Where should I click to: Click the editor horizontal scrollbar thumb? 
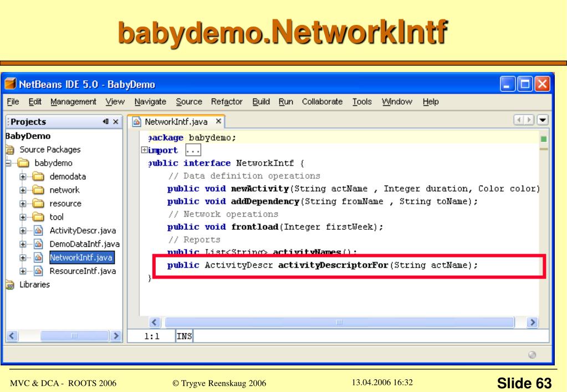coord(339,322)
